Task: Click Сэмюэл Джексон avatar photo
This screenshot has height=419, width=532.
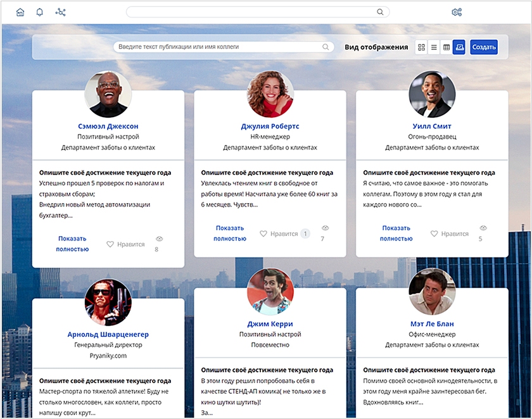Action: [108, 94]
